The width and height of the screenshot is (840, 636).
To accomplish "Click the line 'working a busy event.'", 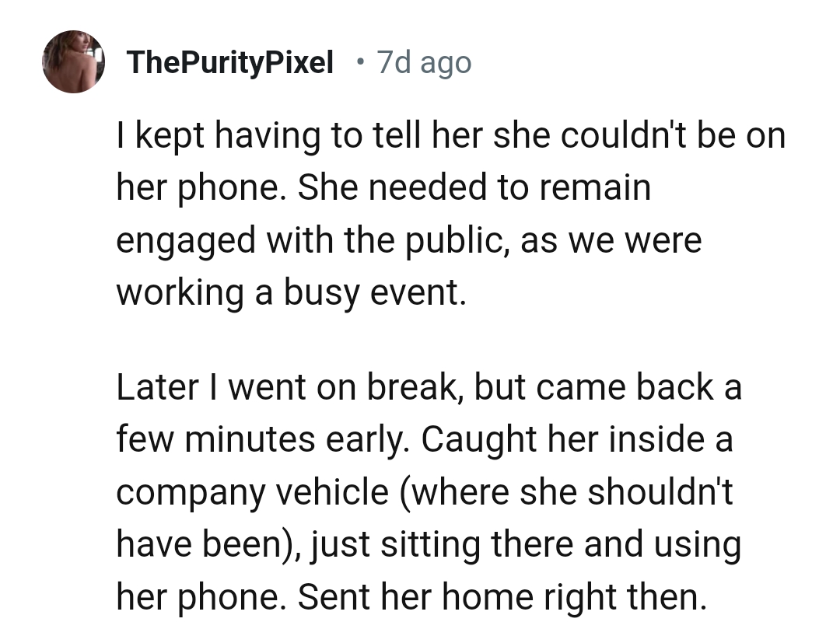I will (291, 292).
